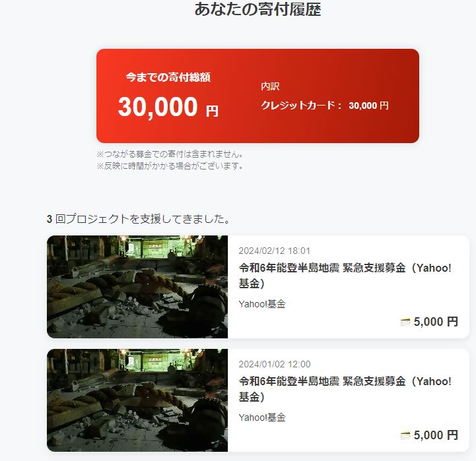476x461 pixels.
Task: Click the つながる募金 exclusion note
Action: click(170, 154)
